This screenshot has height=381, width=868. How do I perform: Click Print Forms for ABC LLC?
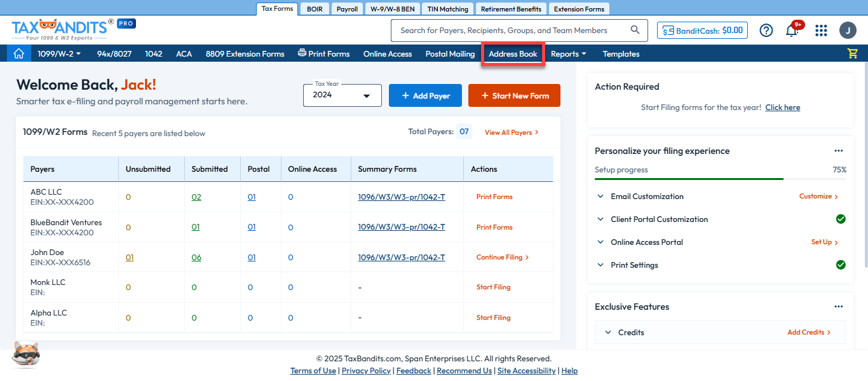coord(494,197)
